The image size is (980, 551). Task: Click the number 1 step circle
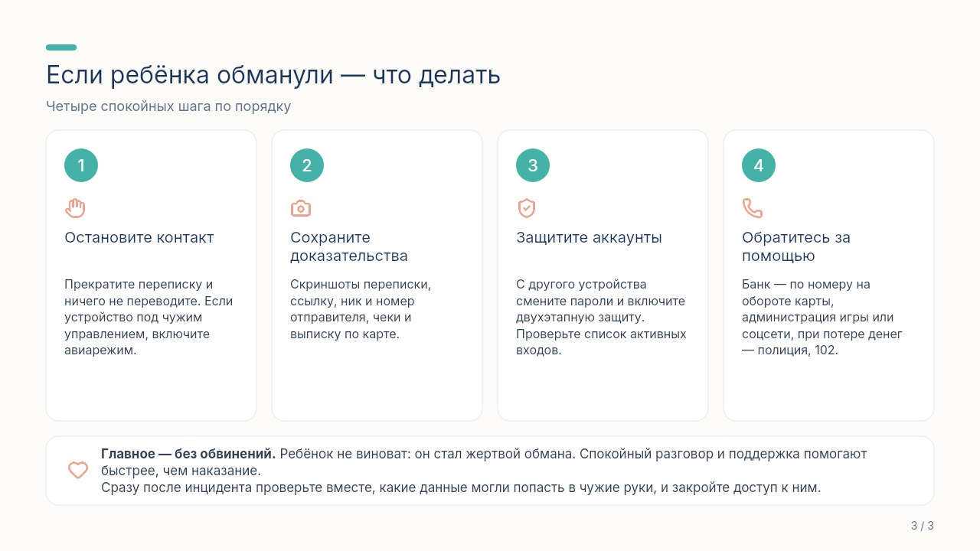pyautogui.click(x=81, y=165)
